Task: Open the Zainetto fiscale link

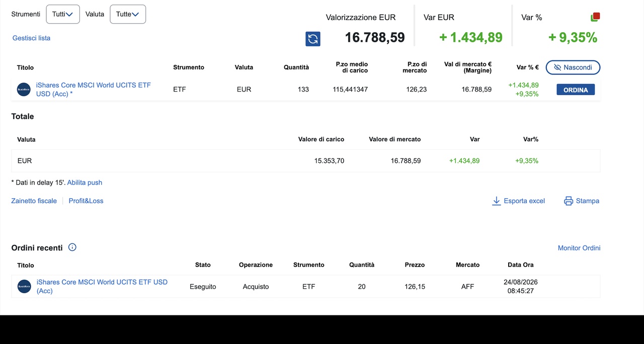Action: tap(34, 201)
